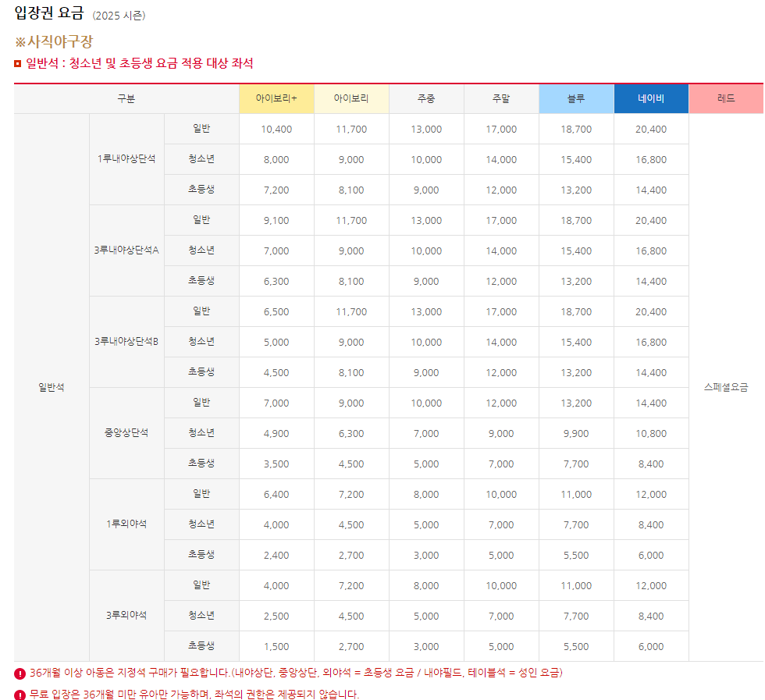The image size is (765, 700).
Task: Click the 6,400 price for 1루외야석 일반
Action: 276,495
